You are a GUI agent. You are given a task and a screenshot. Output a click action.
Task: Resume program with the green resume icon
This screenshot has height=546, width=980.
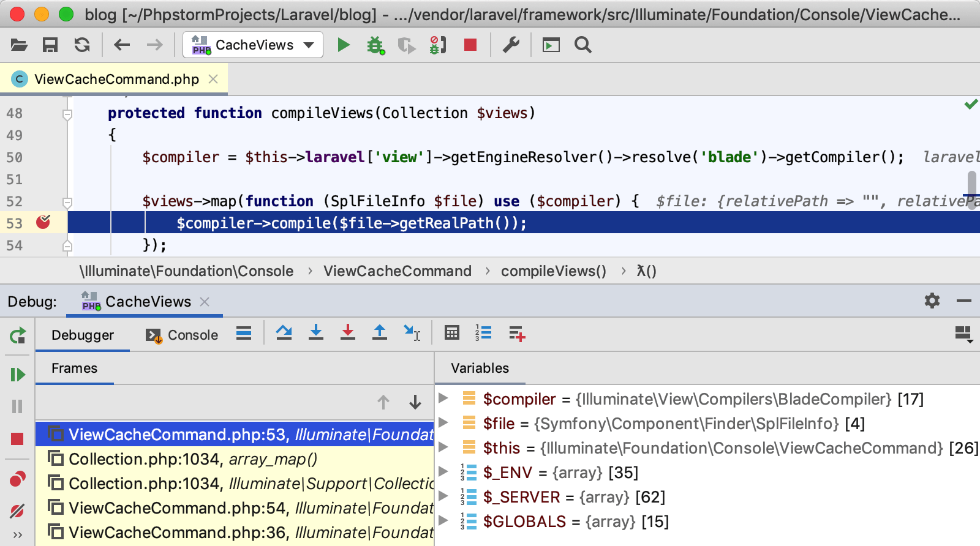point(18,375)
